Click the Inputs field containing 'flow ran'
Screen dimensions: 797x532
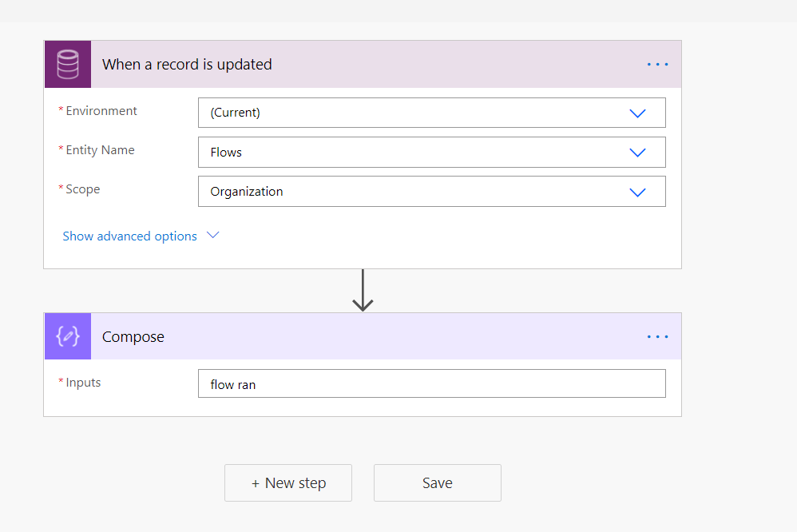click(x=431, y=383)
